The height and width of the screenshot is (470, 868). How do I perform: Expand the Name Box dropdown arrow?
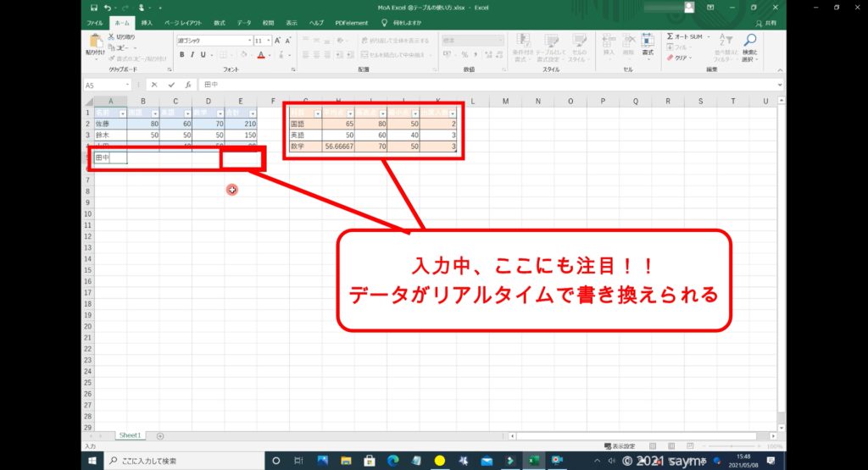[128, 85]
